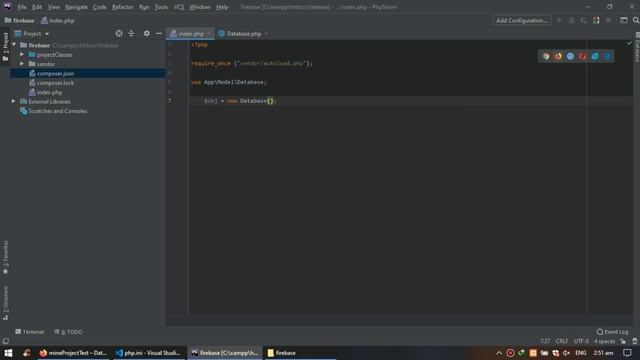Viewport: 640px width, 360px height.
Task: Open the Search Everywhere magnifier icon
Action: click(x=636, y=20)
